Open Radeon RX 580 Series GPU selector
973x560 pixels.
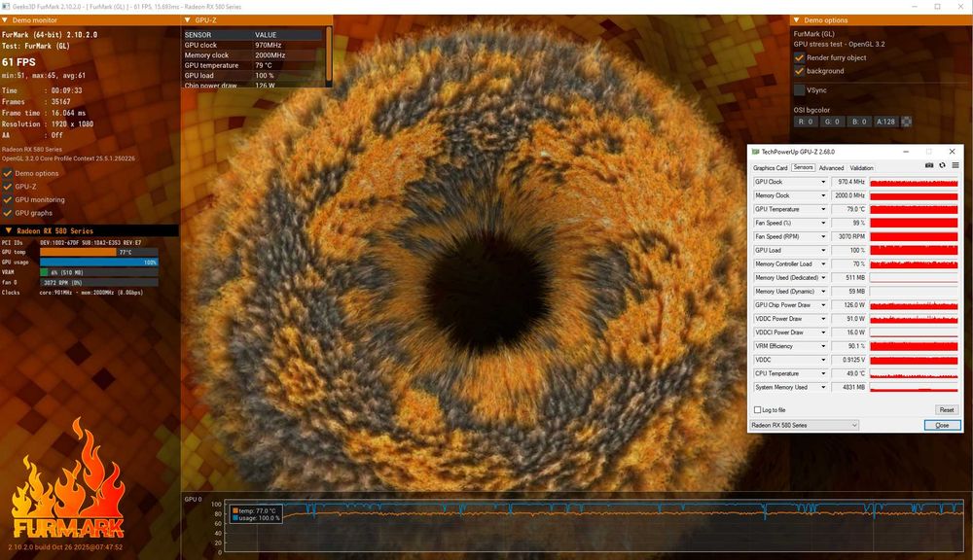tap(805, 425)
